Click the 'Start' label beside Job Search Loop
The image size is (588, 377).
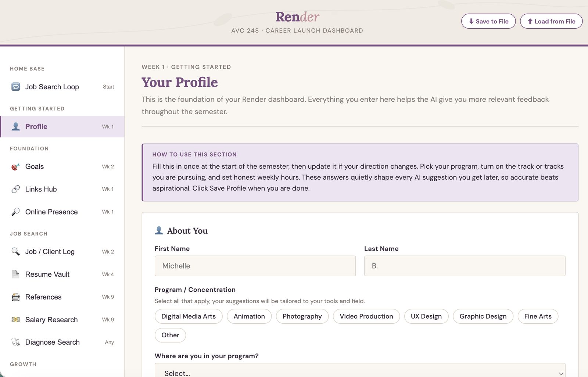coord(108,87)
